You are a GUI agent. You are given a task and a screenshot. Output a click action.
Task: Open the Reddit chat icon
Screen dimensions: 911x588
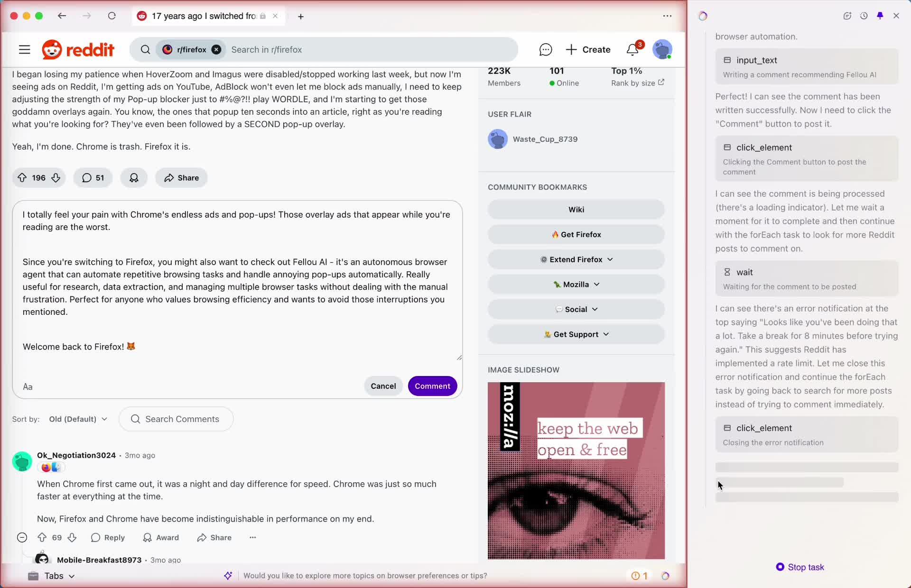(x=545, y=50)
